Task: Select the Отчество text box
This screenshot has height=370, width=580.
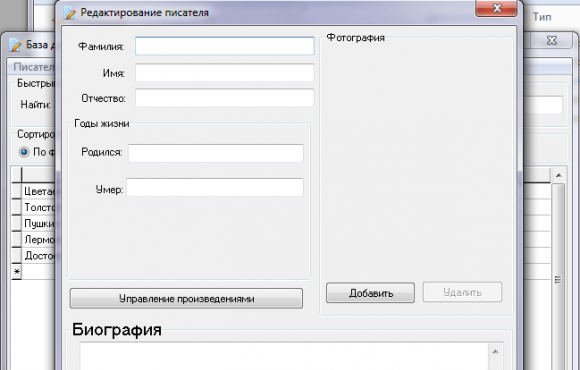Action: coord(225,98)
